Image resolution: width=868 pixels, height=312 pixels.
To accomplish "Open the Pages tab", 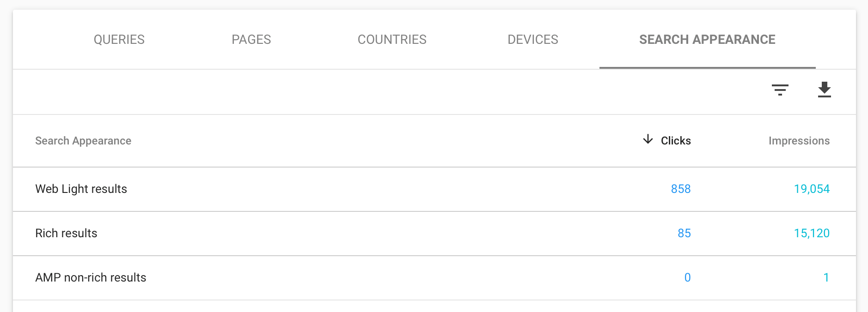I will [x=251, y=40].
